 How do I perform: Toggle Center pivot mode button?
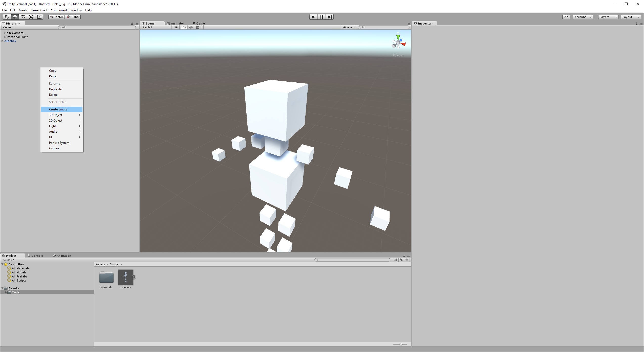pyautogui.click(x=57, y=17)
